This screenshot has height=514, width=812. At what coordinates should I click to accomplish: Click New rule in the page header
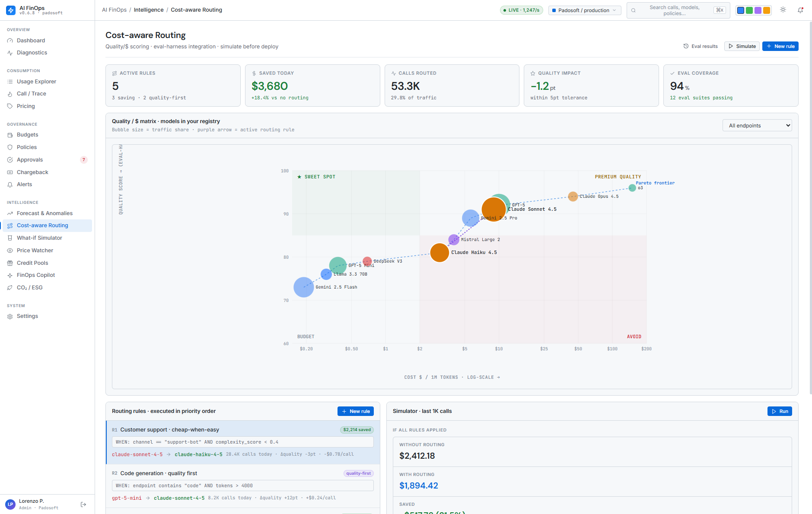coord(780,46)
